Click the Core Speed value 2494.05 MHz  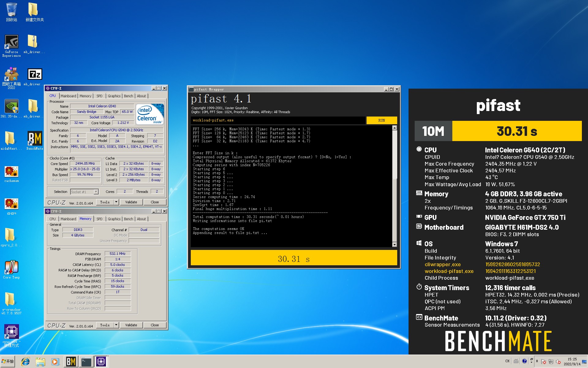85,164
